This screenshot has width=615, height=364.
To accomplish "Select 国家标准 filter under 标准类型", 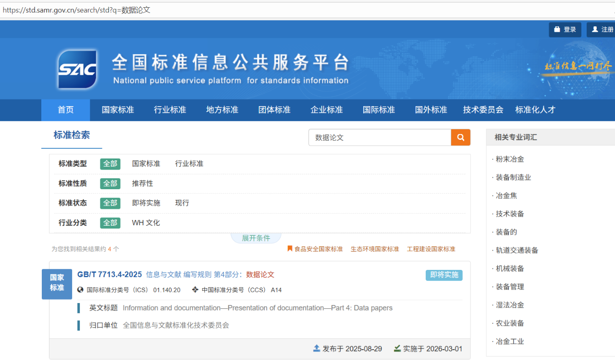I will (x=146, y=164).
